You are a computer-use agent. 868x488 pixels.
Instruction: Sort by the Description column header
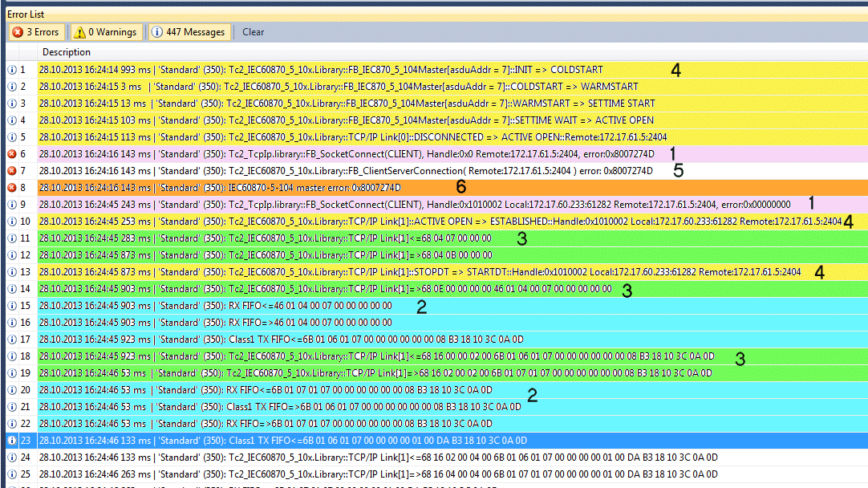click(67, 52)
